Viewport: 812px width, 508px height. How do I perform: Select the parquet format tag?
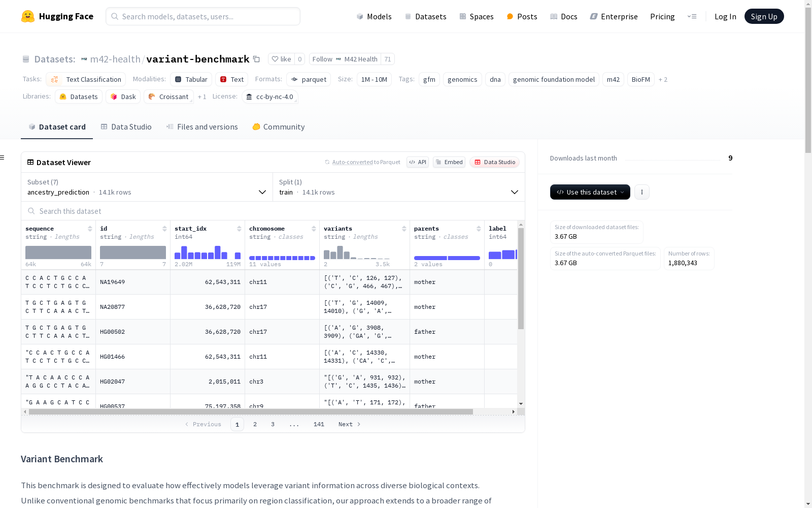309,79
